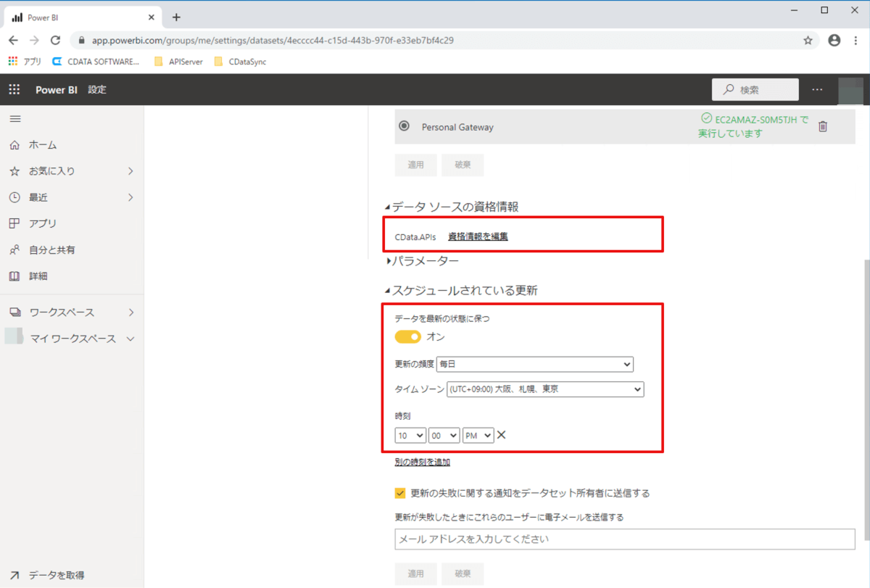Open 最近 in the sidebar

click(x=38, y=197)
